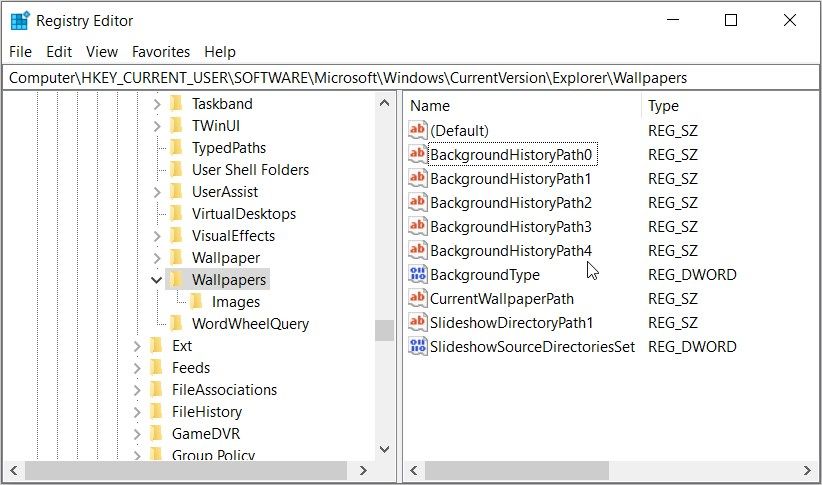Viewport: 822px width, 485px height.
Task: Click the UserAssist folder icon
Action: click(x=177, y=191)
